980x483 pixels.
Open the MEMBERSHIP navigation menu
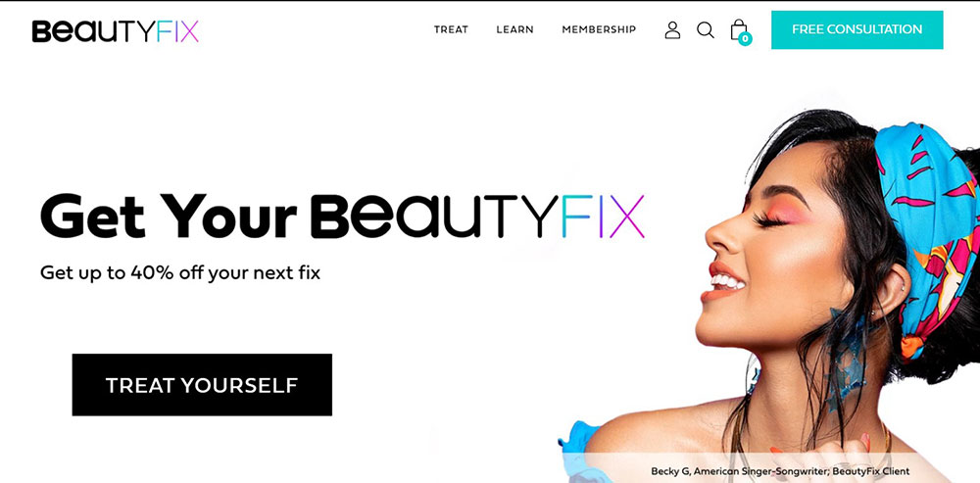point(599,29)
